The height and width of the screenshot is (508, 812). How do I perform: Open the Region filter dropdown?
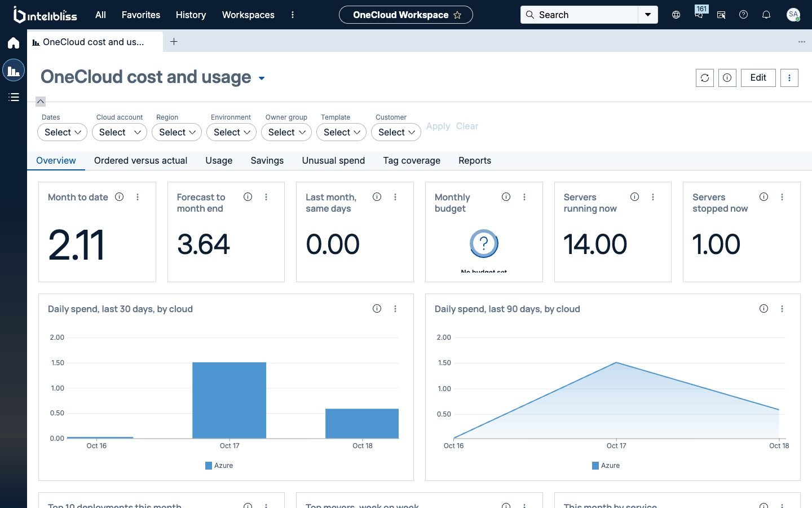pos(176,132)
